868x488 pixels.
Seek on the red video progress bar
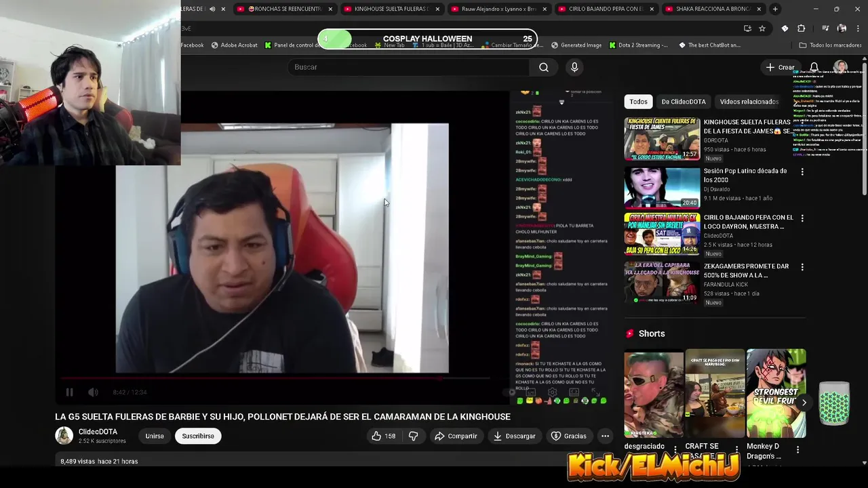pos(275,378)
